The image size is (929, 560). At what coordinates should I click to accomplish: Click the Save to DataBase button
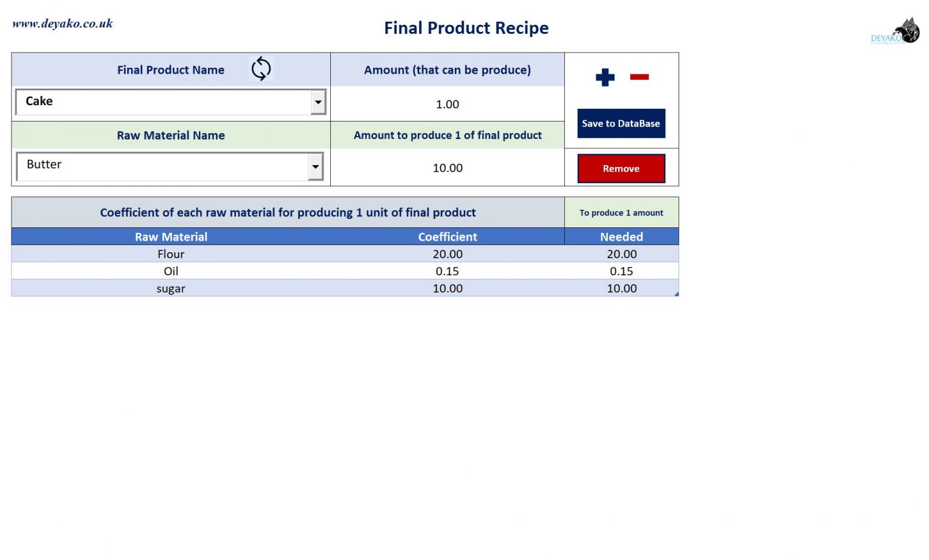click(621, 123)
